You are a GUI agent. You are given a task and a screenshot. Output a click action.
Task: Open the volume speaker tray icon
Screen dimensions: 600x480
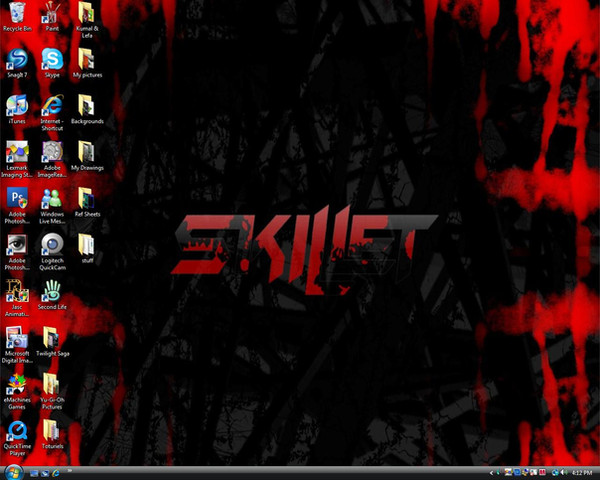[564, 473]
